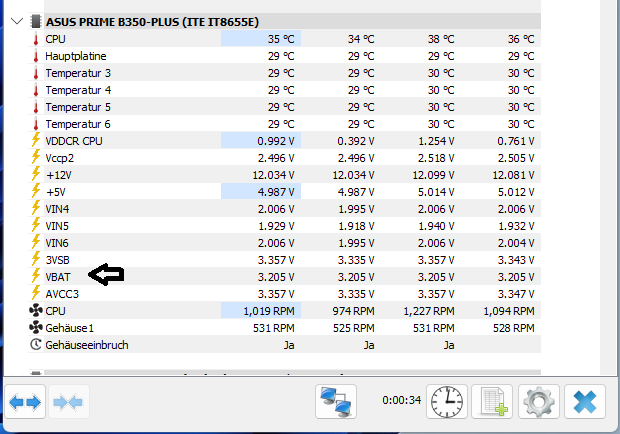Click the blue X close sensors button
This screenshot has width=620, height=434.
585,402
